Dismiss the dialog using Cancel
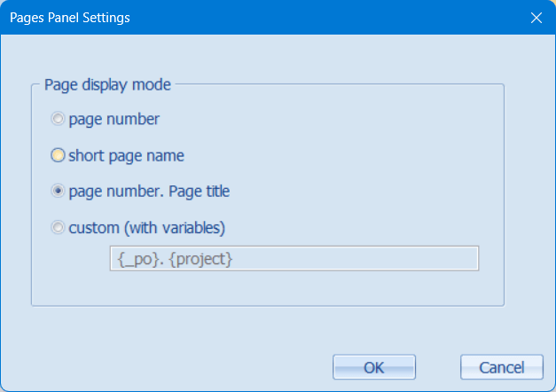 click(x=502, y=367)
